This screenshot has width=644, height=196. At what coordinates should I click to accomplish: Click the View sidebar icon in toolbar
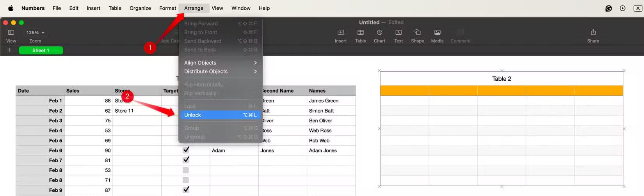click(x=11, y=33)
